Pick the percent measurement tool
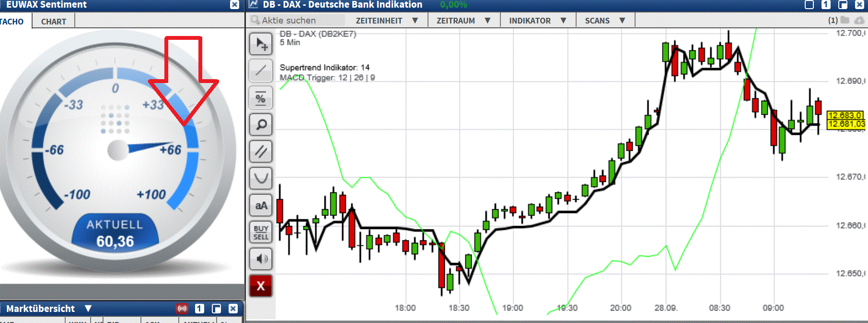 (261, 98)
